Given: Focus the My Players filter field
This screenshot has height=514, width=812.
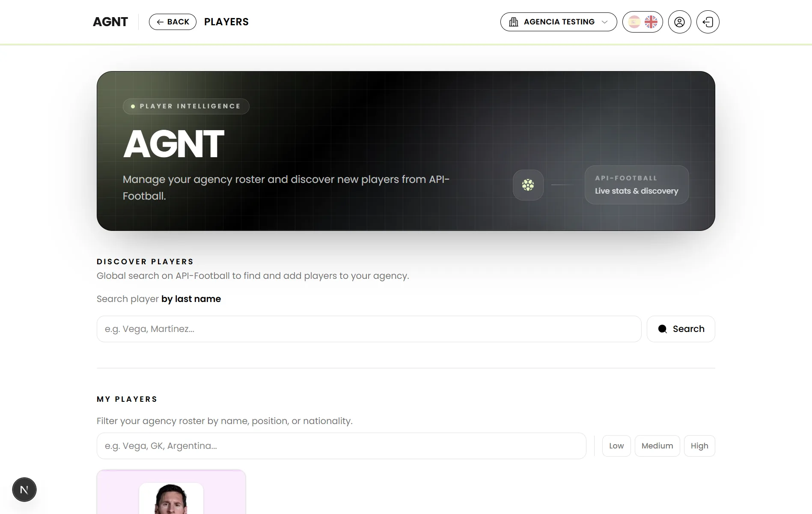Looking at the screenshot, I should point(342,446).
